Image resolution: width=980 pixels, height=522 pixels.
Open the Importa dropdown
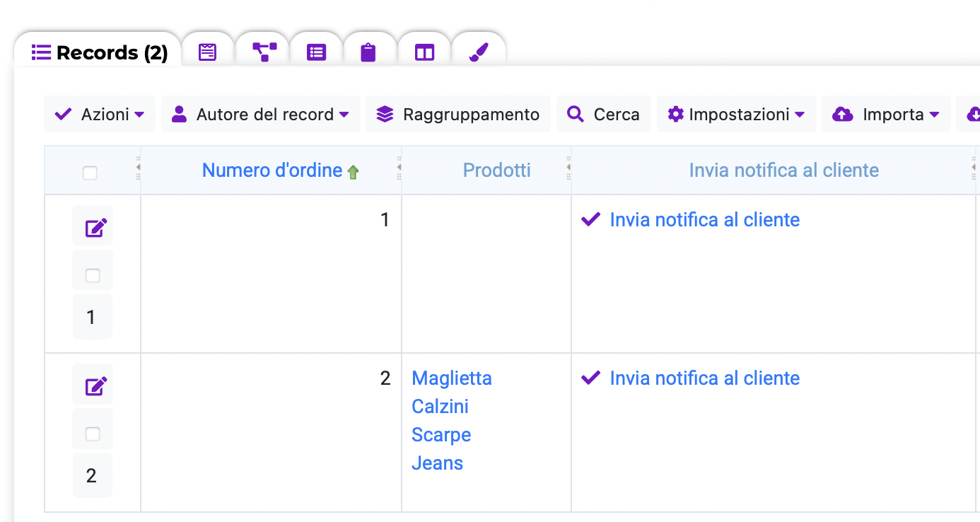tap(886, 114)
